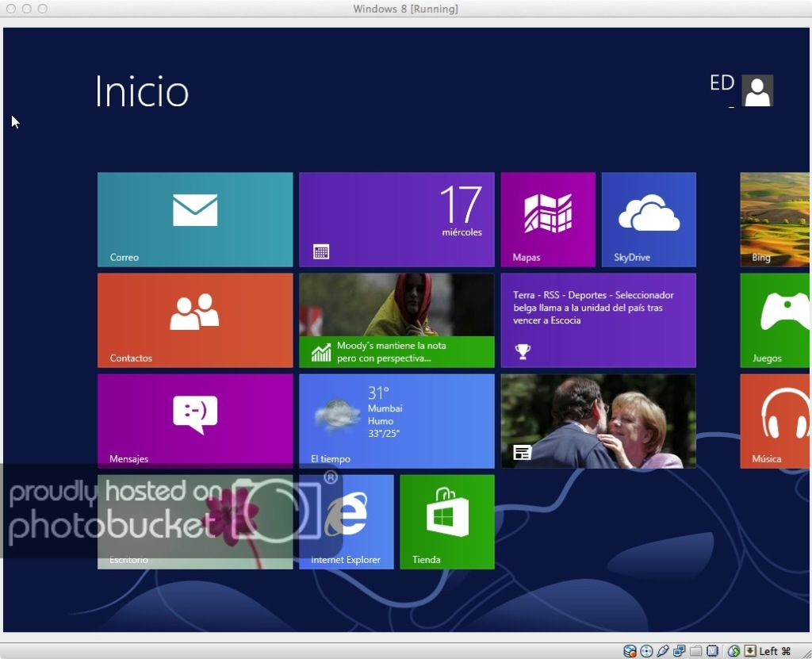Click the ED user account picture
This screenshot has height=659, width=812.
(x=757, y=90)
